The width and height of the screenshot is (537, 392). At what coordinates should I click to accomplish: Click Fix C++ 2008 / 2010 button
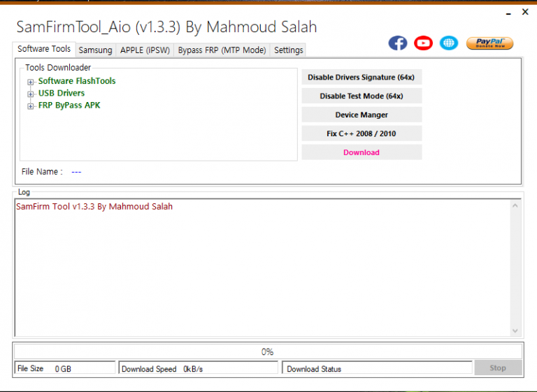361,133
